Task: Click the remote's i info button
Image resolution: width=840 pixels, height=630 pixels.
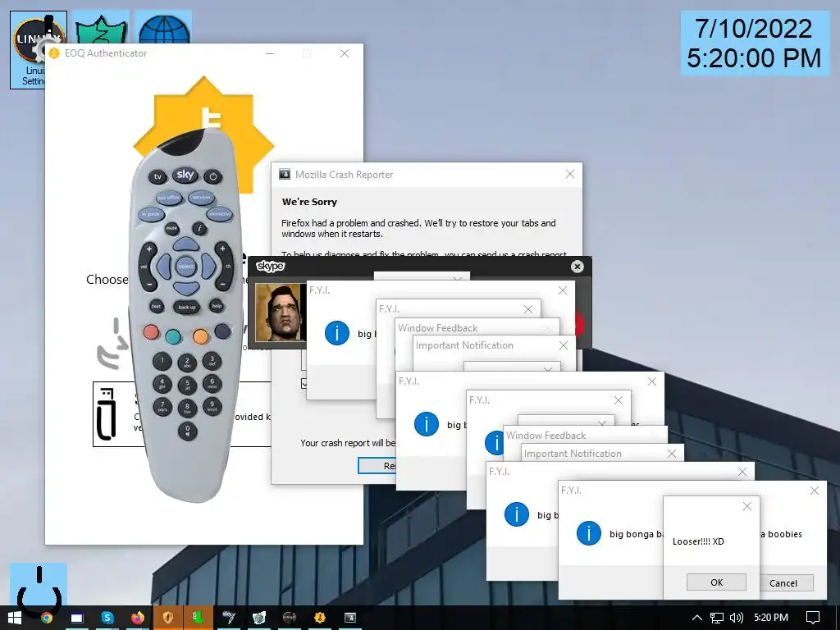Action: 200,228
